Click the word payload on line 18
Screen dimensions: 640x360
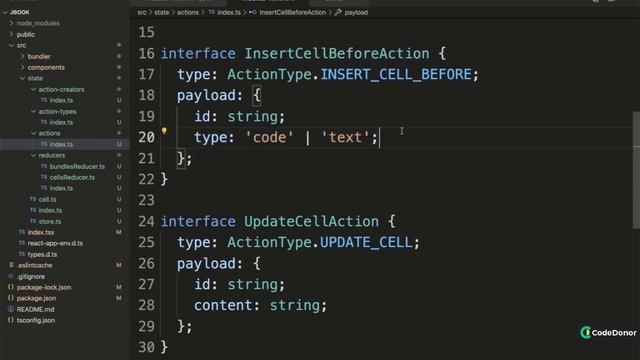206,96
